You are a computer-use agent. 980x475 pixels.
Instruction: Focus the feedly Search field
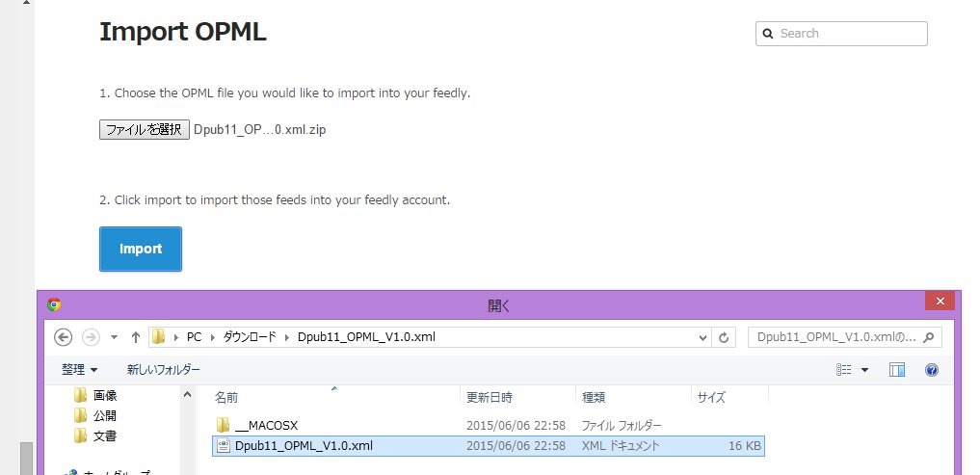tap(841, 34)
